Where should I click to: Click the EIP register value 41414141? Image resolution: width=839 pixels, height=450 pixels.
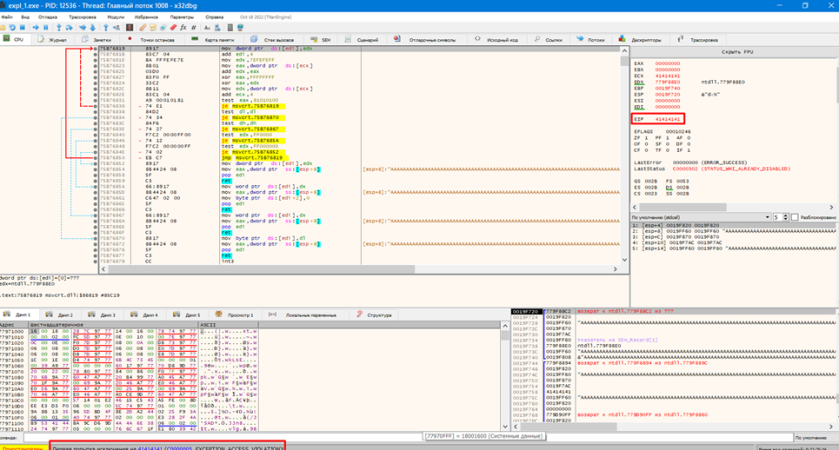click(668, 119)
